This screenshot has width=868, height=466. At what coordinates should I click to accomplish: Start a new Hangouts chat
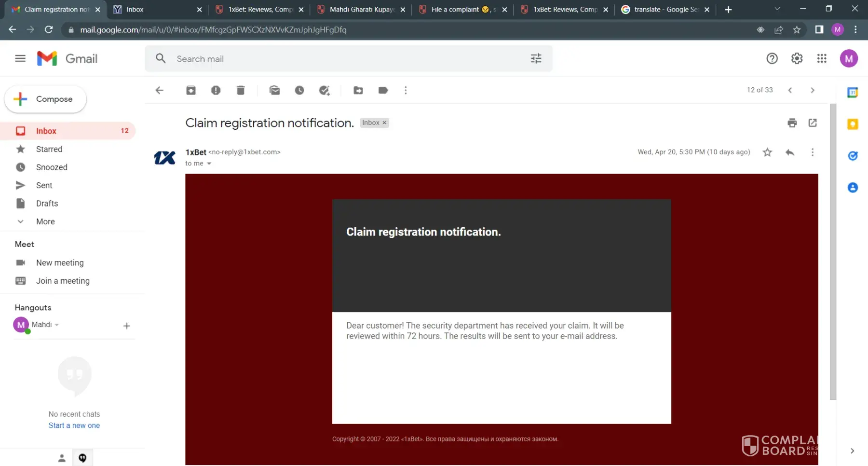(127, 326)
